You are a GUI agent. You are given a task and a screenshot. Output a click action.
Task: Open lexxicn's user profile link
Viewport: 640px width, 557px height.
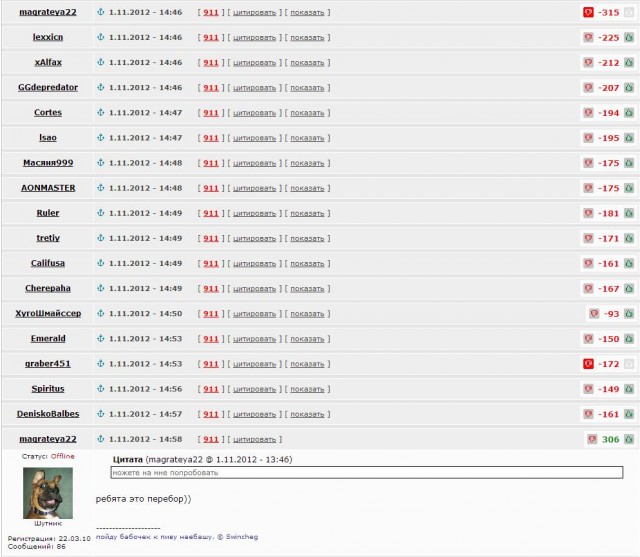(x=48, y=37)
